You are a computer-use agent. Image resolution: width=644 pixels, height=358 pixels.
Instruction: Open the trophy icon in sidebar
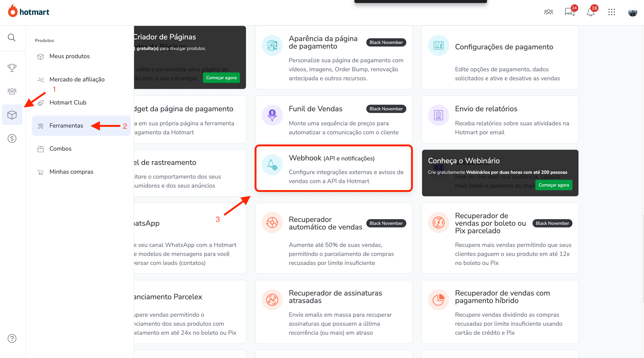[12, 67]
